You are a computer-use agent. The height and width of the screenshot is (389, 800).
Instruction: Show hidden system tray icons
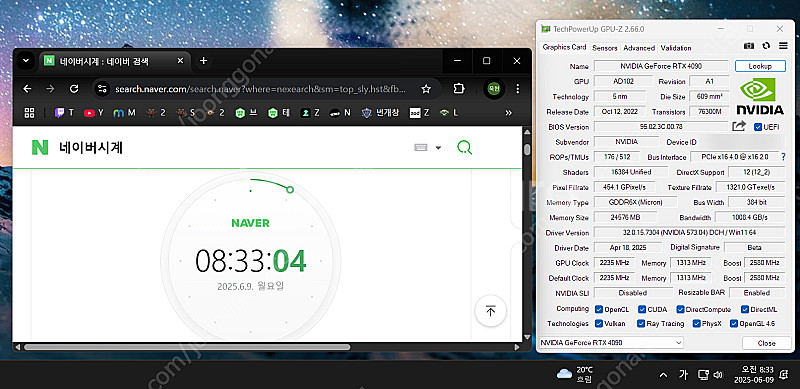click(x=663, y=375)
